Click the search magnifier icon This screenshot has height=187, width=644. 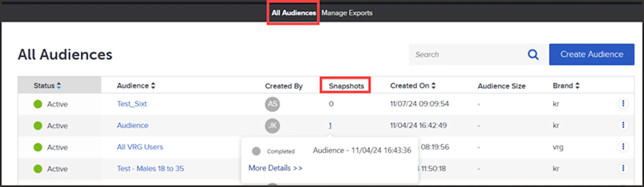(x=533, y=54)
